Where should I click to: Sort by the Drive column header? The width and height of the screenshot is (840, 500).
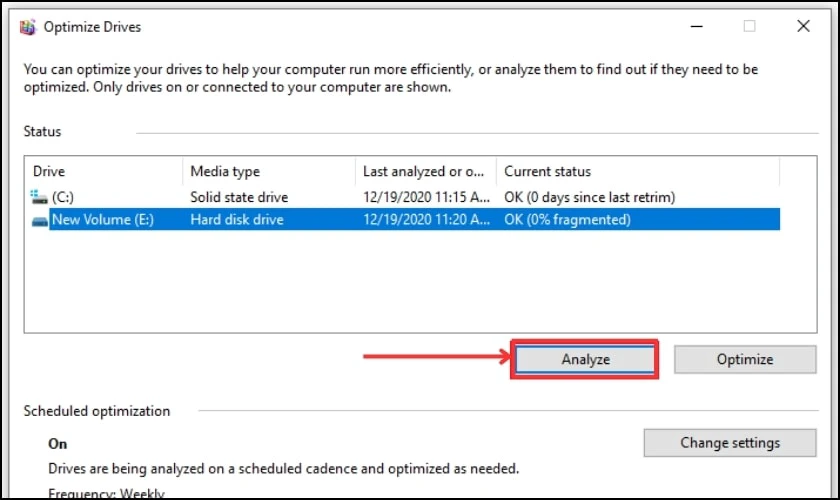(103, 171)
